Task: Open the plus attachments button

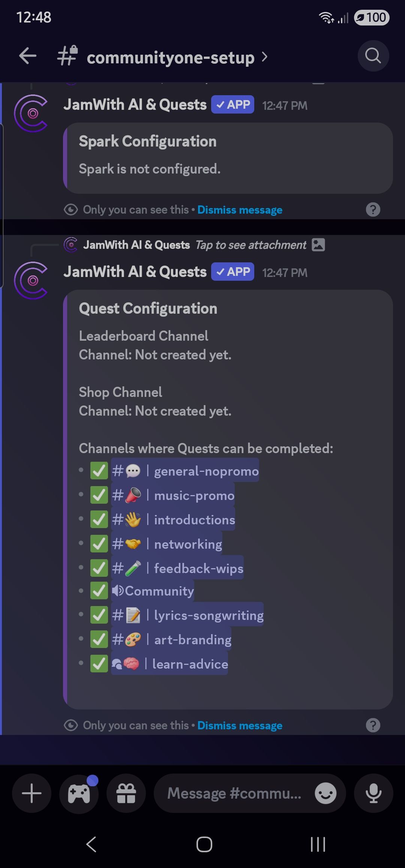Action: (x=31, y=793)
